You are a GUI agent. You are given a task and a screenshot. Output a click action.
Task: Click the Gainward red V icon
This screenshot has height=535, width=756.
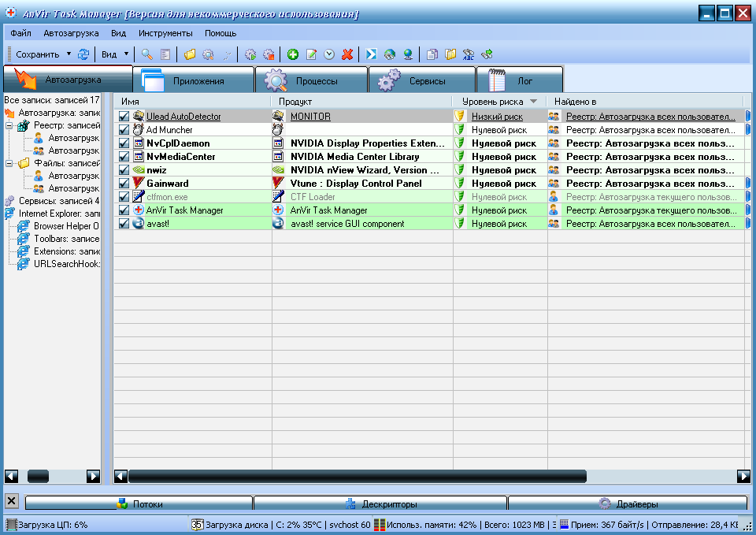tap(139, 184)
